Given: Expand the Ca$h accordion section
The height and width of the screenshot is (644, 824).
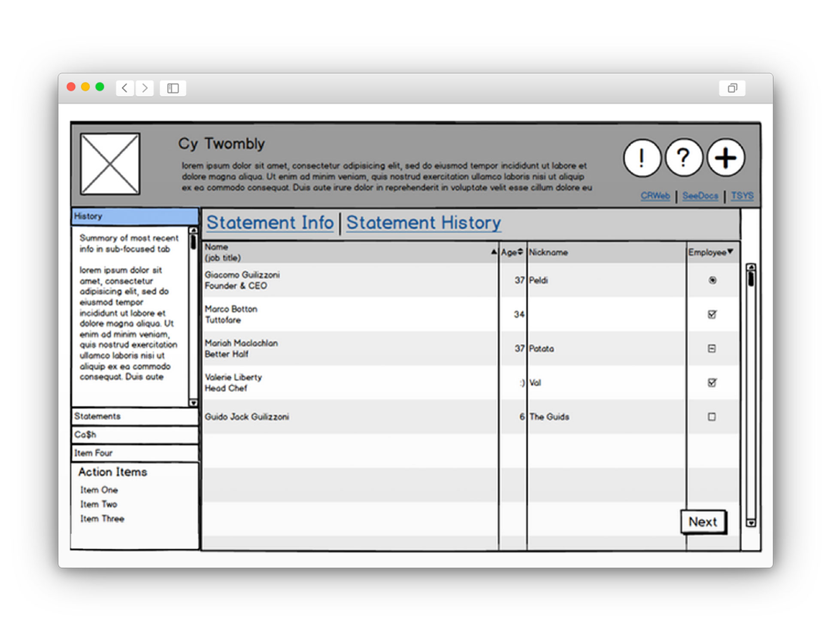Looking at the screenshot, I should (x=134, y=434).
